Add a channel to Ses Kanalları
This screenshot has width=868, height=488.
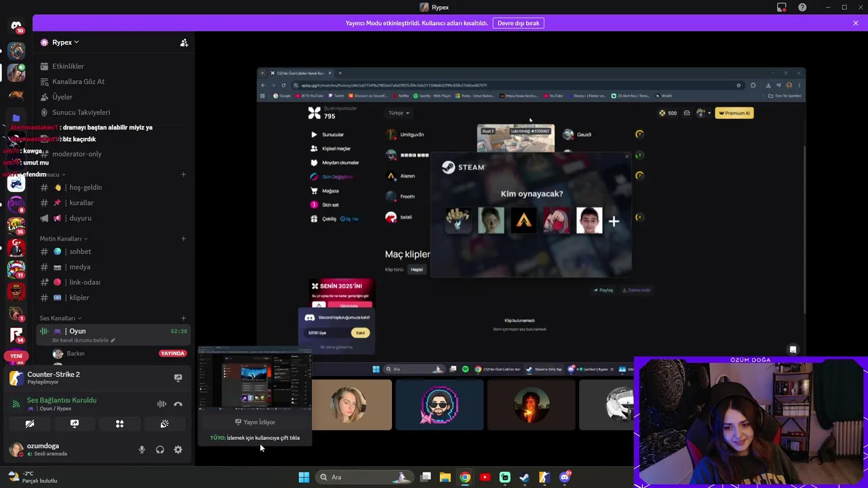183,318
